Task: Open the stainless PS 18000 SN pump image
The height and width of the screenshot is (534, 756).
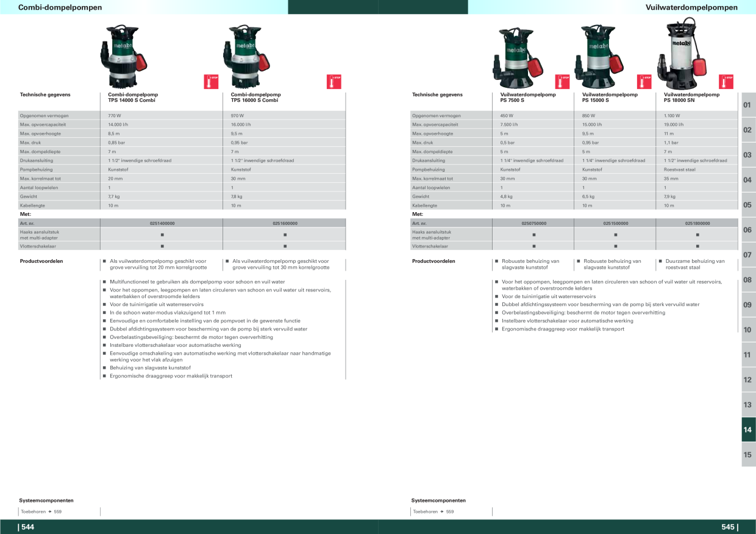Action: tap(683, 54)
